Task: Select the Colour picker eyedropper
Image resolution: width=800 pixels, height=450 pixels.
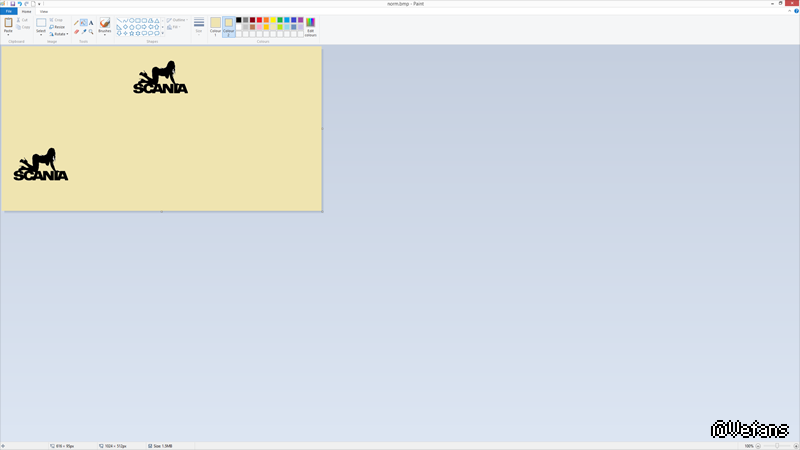Action: [x=84, y=31]
